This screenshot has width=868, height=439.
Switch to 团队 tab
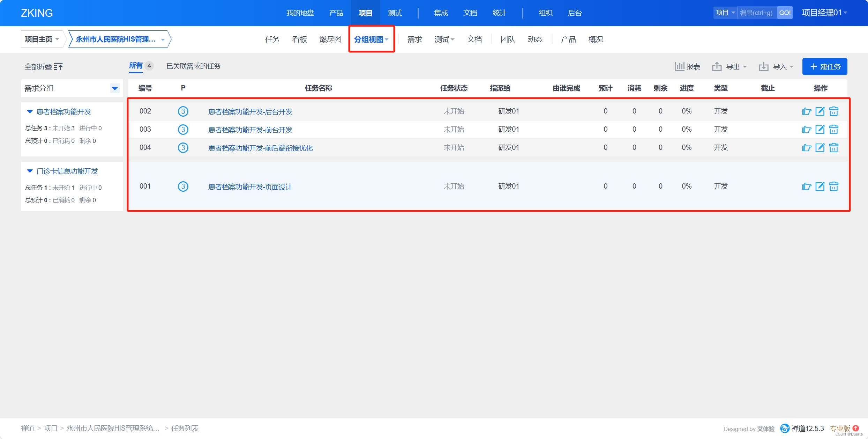(508, 39)
